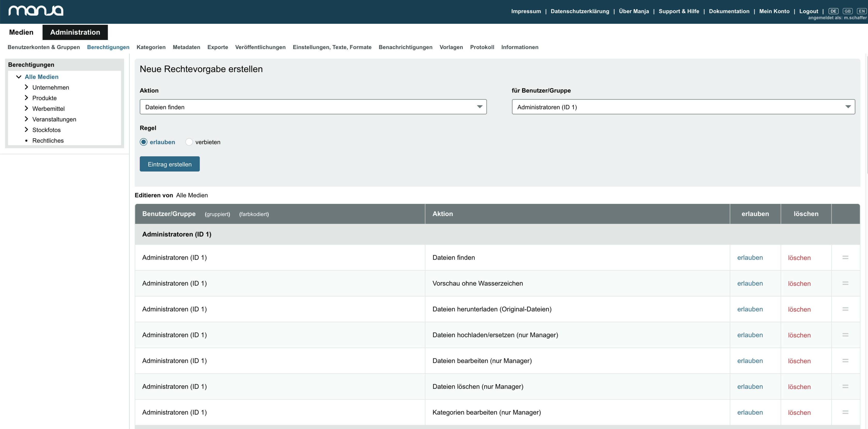Grab the drag handle for Kategorien bearbeiten row
Viewport: 868px width, 429px height.
point(845,412)
